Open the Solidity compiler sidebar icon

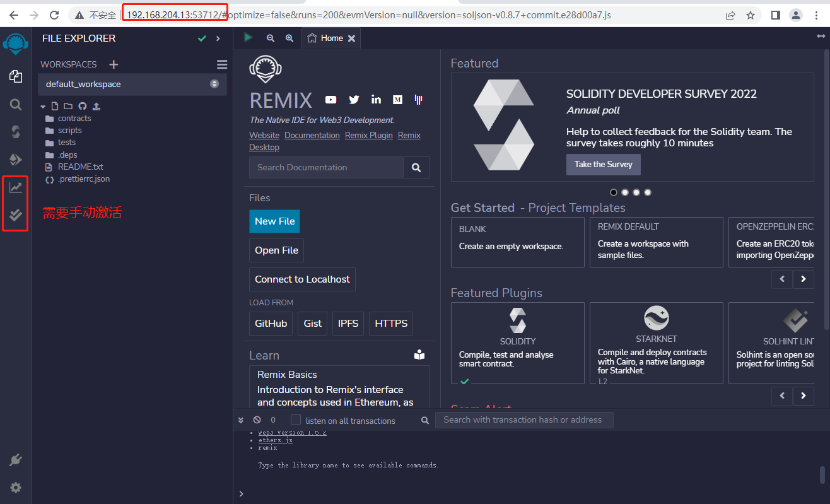tap(16, 132)
